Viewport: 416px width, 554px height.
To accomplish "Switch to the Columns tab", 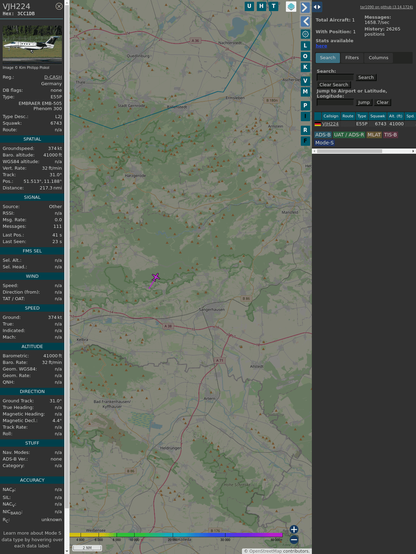I will click(378, 58).
